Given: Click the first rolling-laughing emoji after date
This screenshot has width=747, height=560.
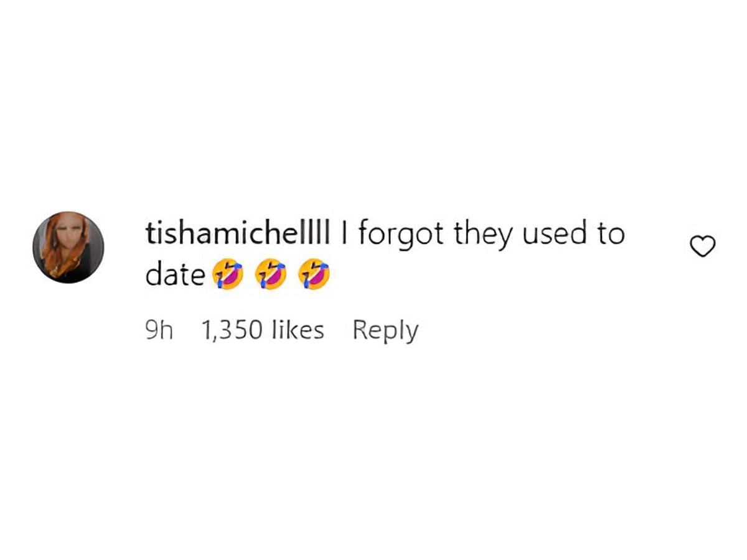Looking at the screenshot, I should pos(227,276).
